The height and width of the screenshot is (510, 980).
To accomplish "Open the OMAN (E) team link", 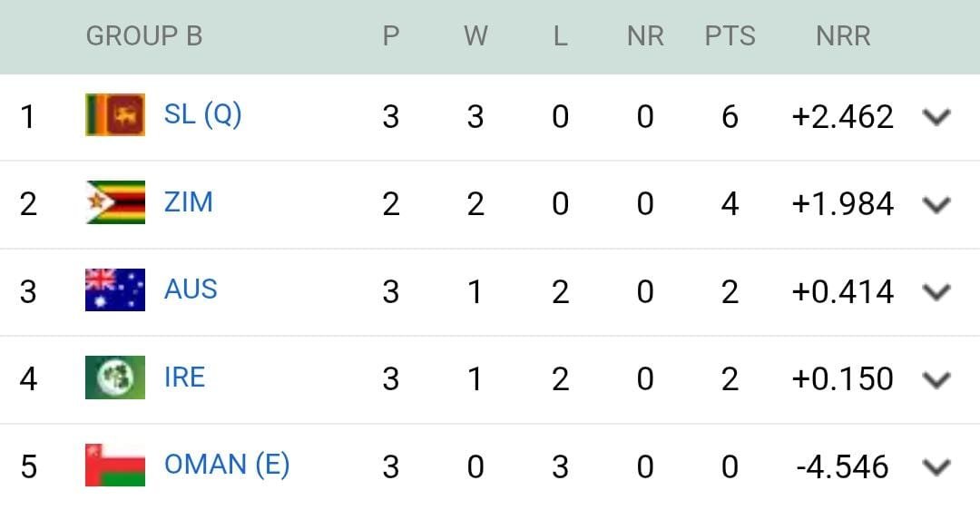I will click(227, 465).
